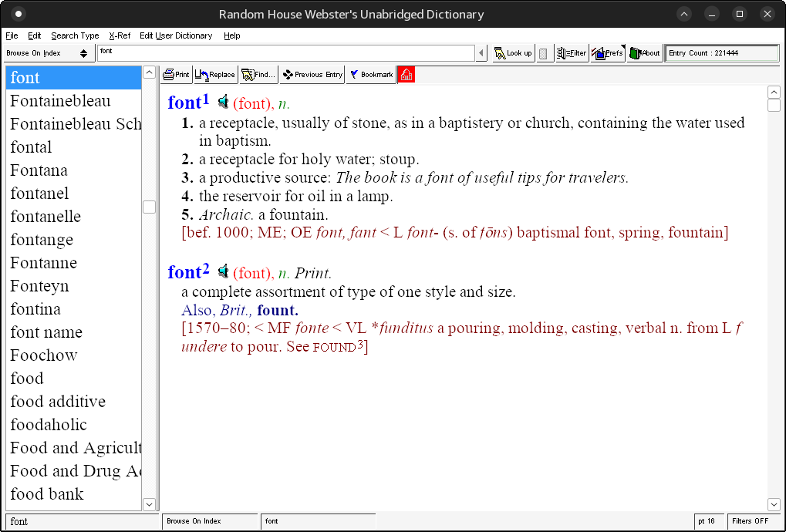Open the Search Type menu
Image resolution: width=786 pixels, height=532 pixels.
click(x=75, y=35)
